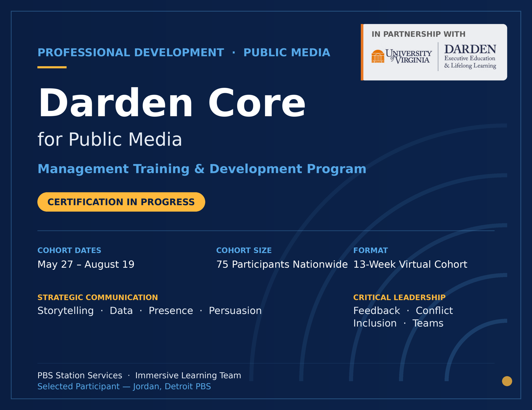Click the 'Cohort Dates' label
This screenshot has width=532, height=410.
(x=69, y=250)
